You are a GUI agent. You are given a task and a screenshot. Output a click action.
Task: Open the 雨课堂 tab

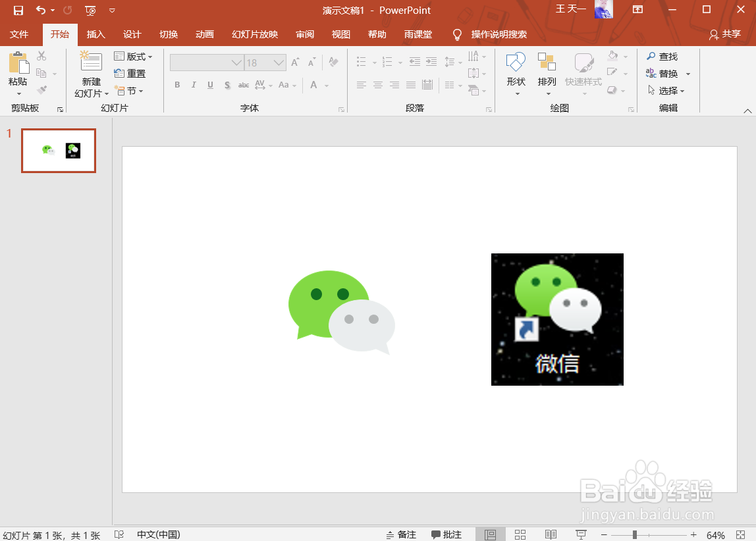pyautogui.click(x=418, y=34)
